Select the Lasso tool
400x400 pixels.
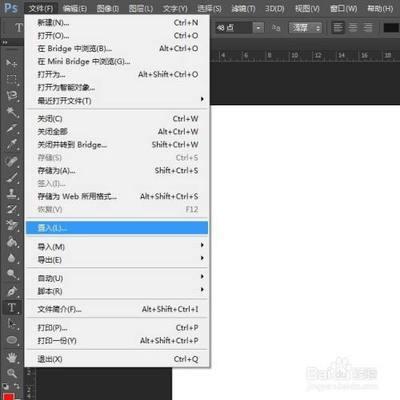12,96
